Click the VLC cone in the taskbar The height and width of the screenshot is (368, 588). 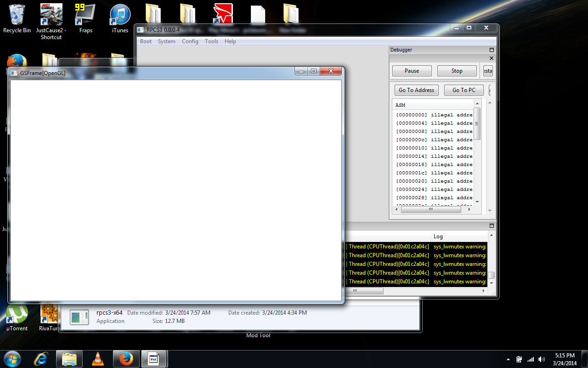(x=97, y=359)
